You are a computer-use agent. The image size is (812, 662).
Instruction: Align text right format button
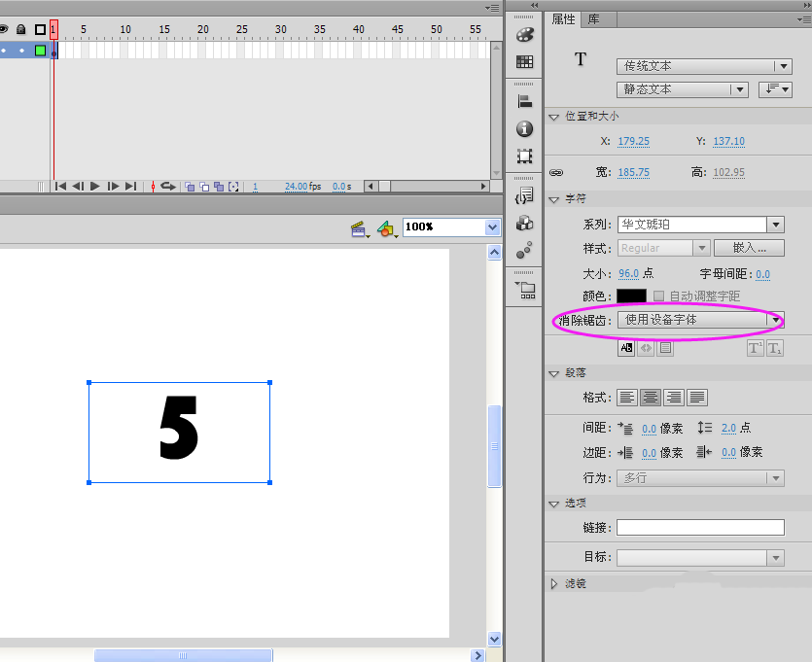coord(674,398)
